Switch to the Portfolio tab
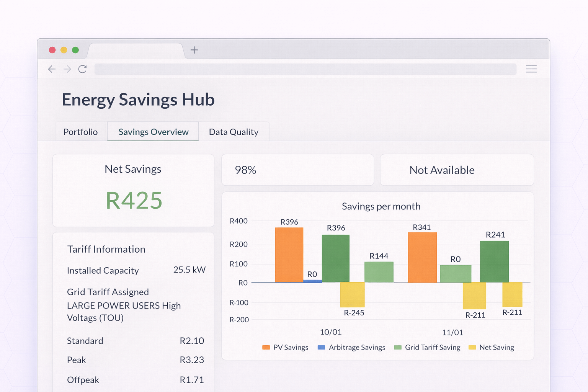Viewport: 588px width, 392px height. coord(80,132)
